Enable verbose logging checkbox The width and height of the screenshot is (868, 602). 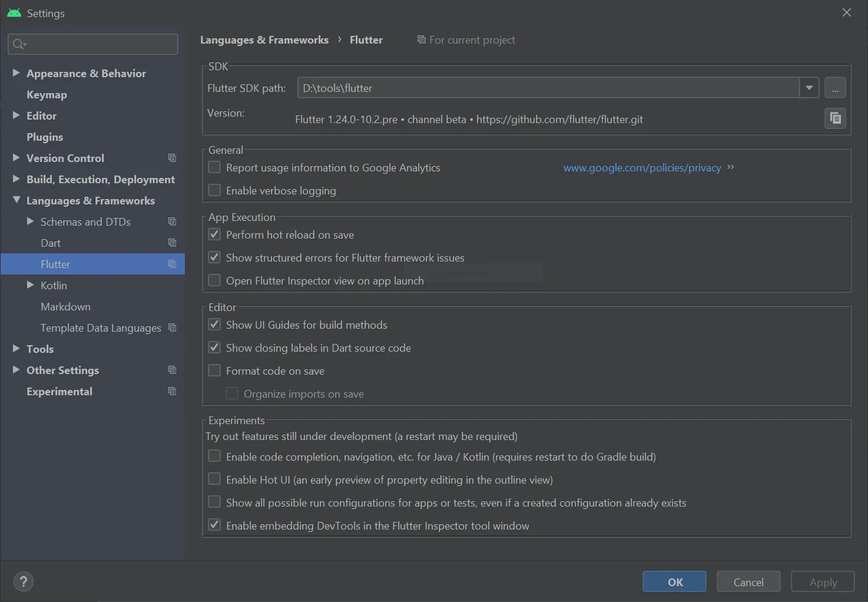214,190
